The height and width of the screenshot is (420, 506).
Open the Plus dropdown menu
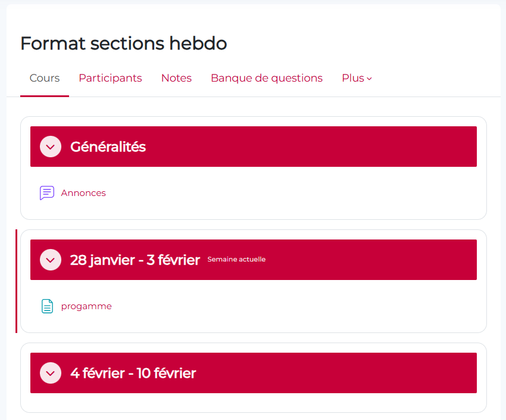click(x=357, y=78)
